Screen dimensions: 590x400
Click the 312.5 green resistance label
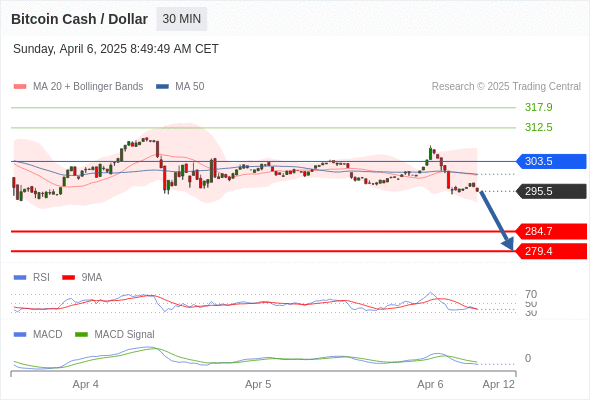point(539,127)
